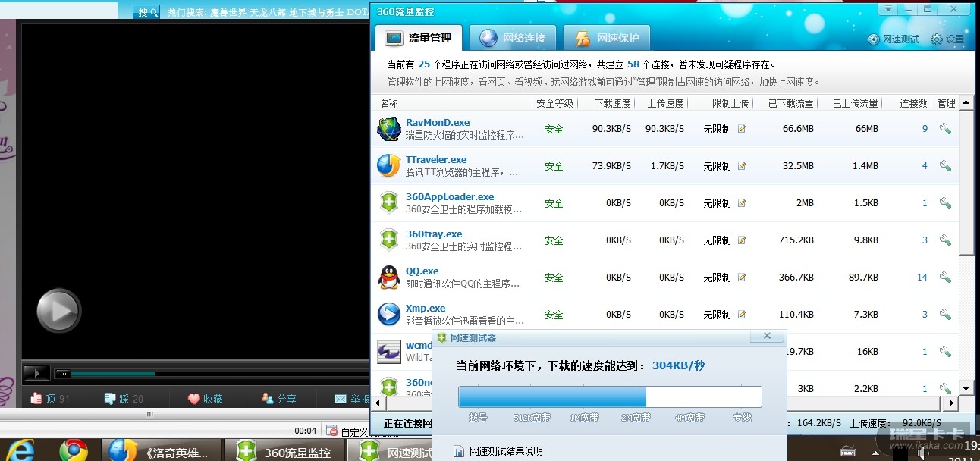Open 设置 settings in 360流量监控
Screen dimensions: 980x461
947,39
